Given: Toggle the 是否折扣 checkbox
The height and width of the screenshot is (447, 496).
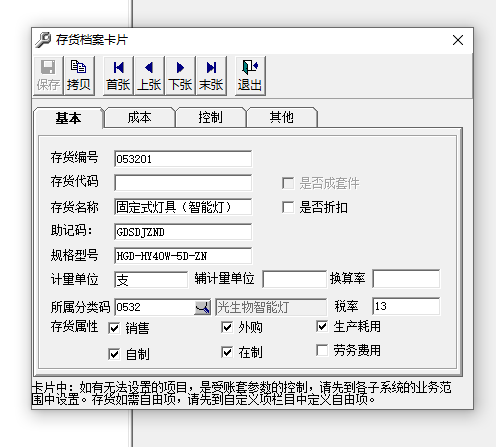Looking at the screenshot, I should pyautogui.click(x=288, y=207).
